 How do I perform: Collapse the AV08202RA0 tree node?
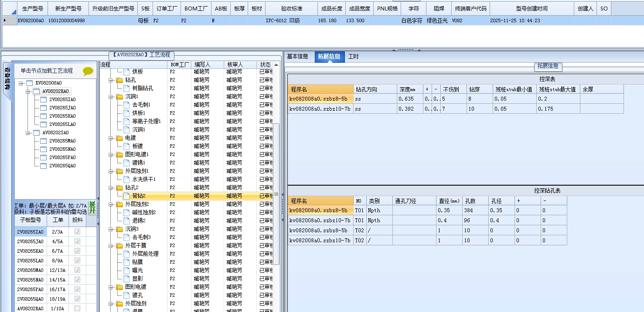click(28, 91)
